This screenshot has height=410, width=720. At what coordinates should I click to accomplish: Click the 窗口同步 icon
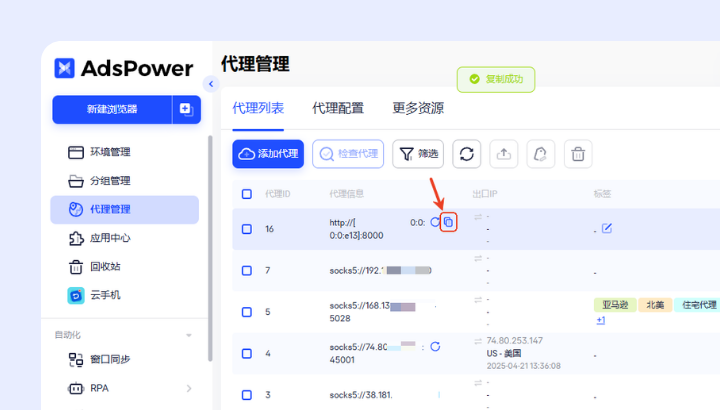point(76,359)
